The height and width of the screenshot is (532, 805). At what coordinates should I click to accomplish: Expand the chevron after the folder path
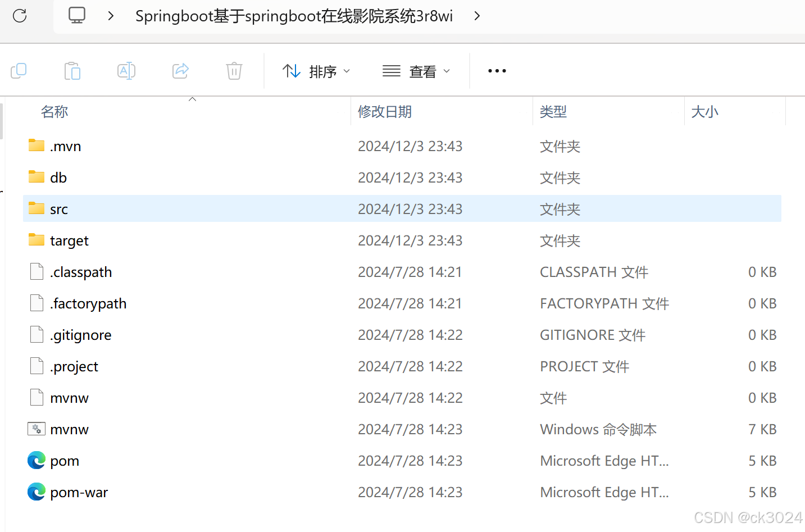coord(477,16)
